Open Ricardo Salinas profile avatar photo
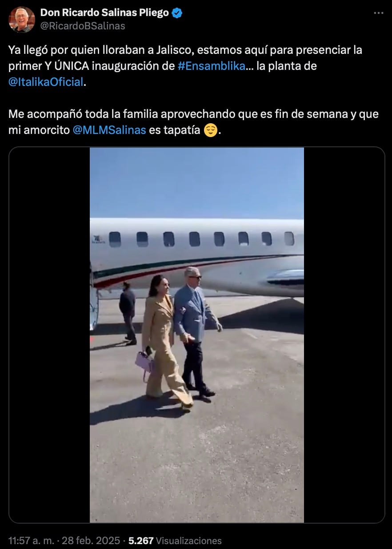The image size is (392, 549). [22, 19]
